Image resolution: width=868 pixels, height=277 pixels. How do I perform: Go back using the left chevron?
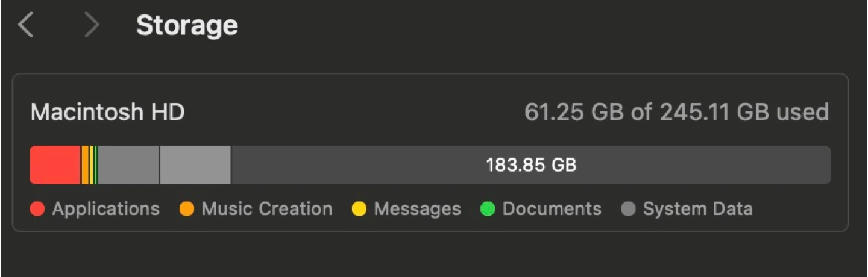point(25,26)
